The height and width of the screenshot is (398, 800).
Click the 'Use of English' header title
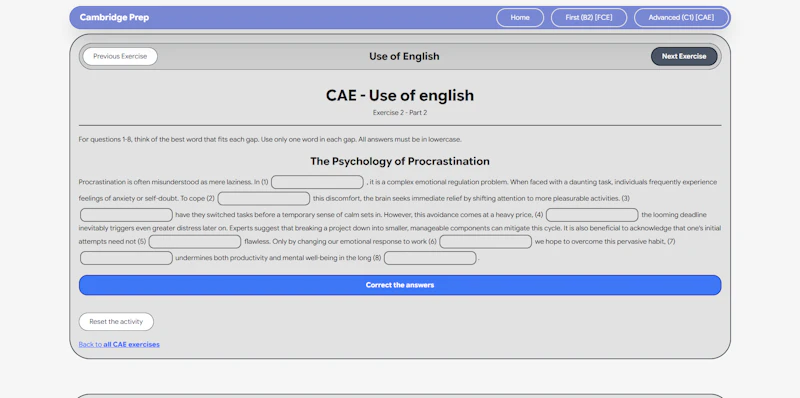404,56
